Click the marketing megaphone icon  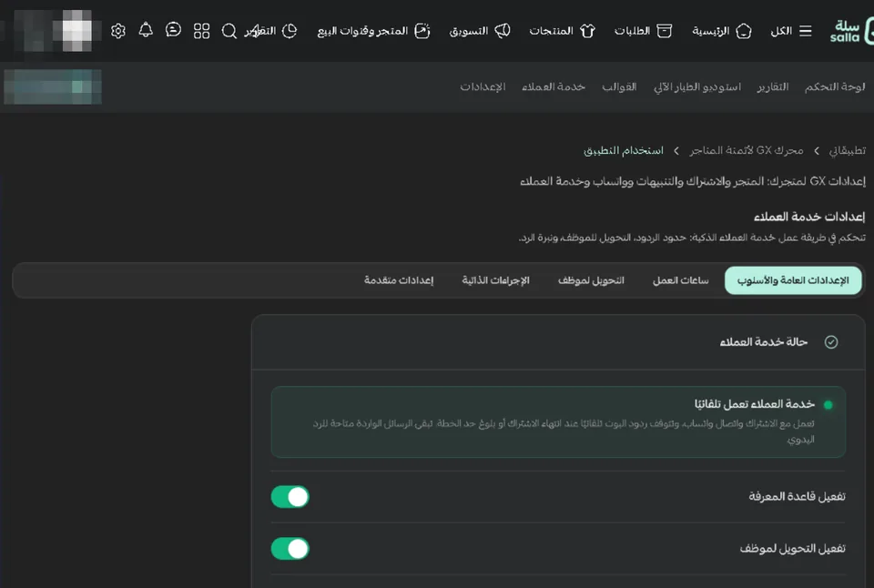(503, 31)
